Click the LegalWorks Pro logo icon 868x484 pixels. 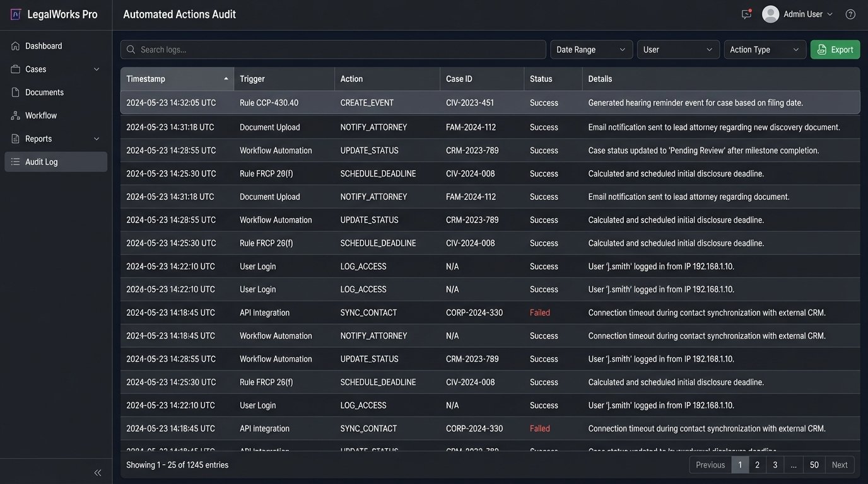tap(15, 13)
